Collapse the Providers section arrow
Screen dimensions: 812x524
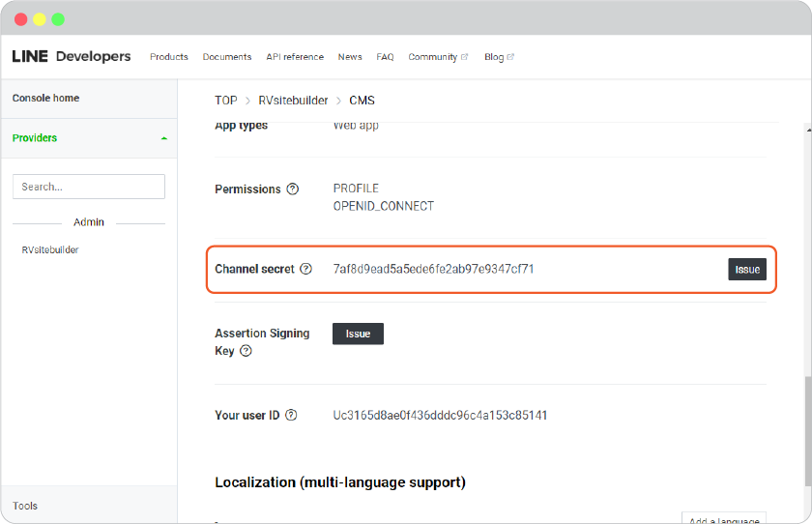pyautogui.click(x=164, y=138)
